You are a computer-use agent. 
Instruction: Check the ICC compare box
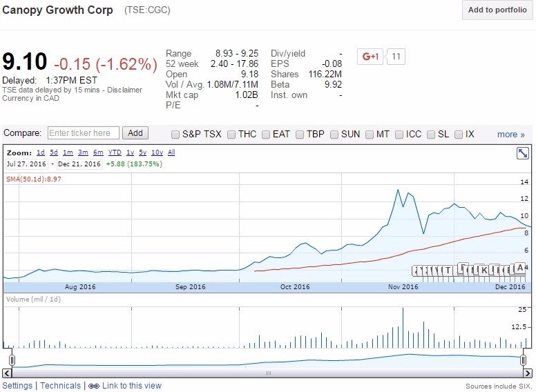399,135
